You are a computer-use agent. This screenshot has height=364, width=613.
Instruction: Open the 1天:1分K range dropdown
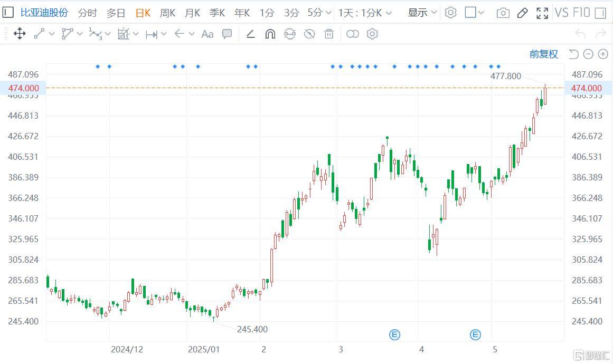coord(365,13)
